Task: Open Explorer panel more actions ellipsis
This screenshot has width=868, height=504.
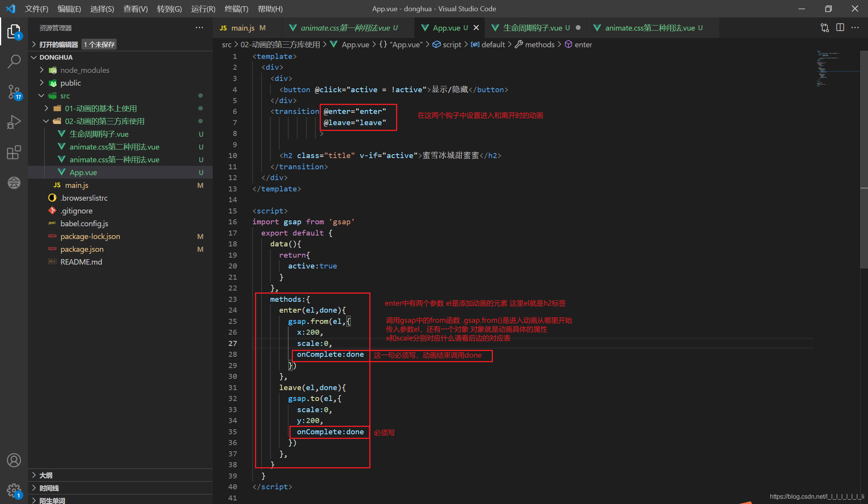Action: pyautogui.click(x=199, y=28)
